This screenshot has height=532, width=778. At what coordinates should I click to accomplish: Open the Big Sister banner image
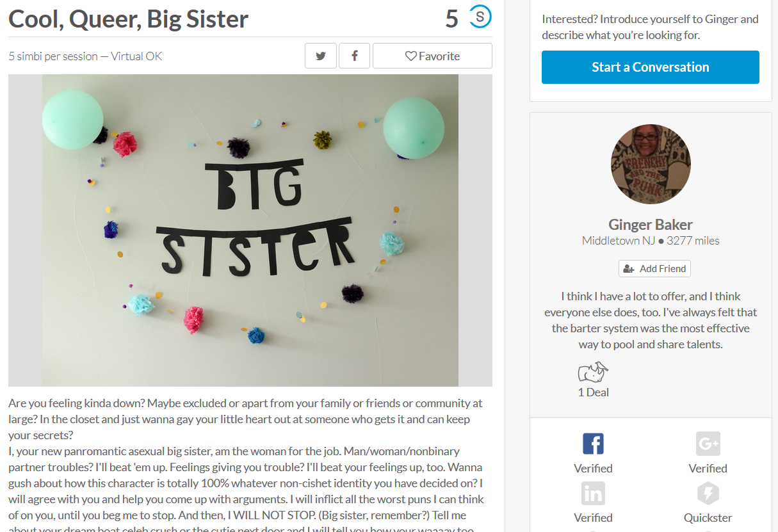(x=250, y=230)
